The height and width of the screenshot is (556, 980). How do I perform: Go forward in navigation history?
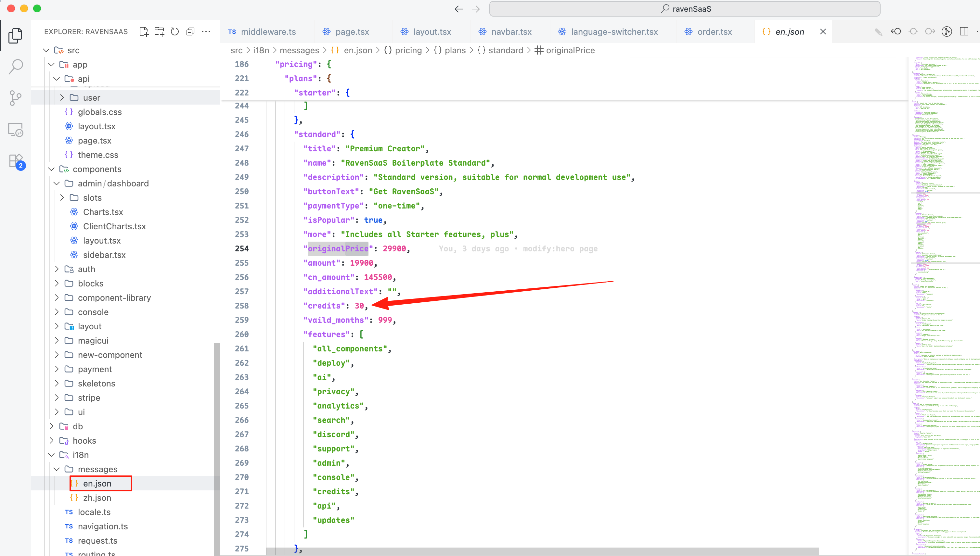click(475, 9)
